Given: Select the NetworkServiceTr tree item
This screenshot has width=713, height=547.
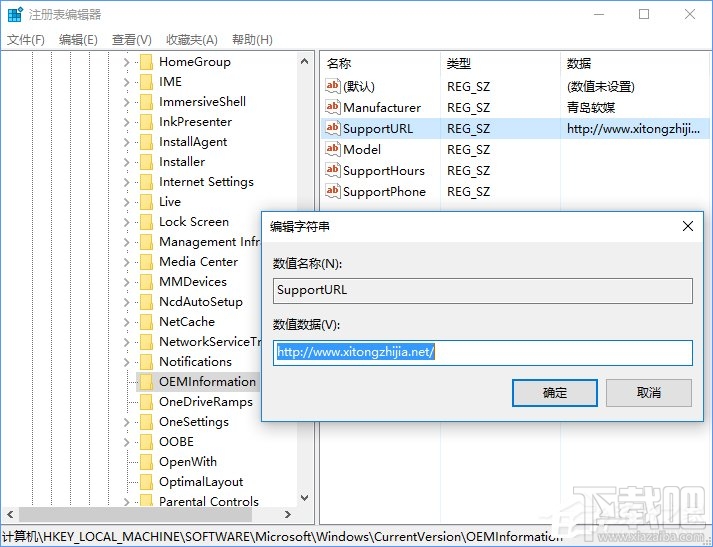Looking at the screenshot, I should pos(210,342).
